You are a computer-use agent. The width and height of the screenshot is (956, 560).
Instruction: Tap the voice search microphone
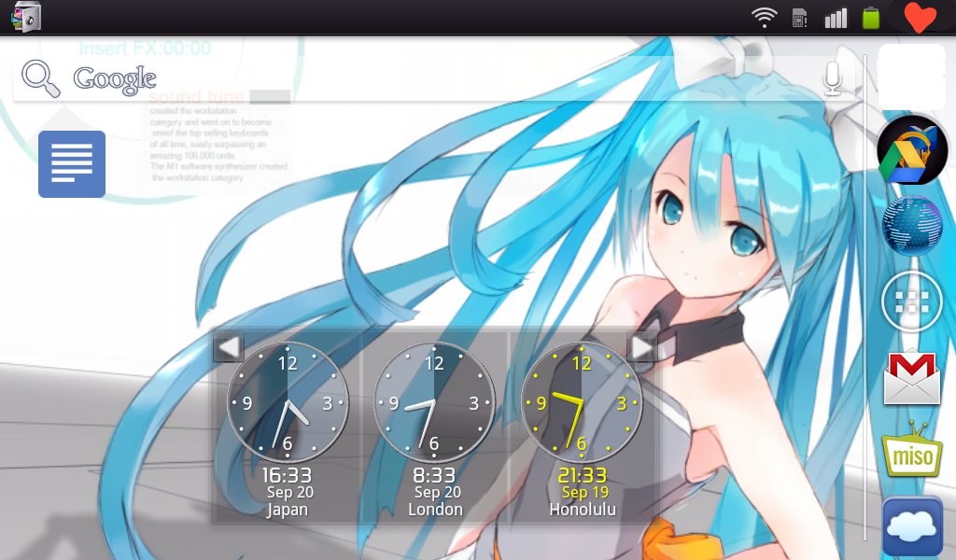click(834, 78)
